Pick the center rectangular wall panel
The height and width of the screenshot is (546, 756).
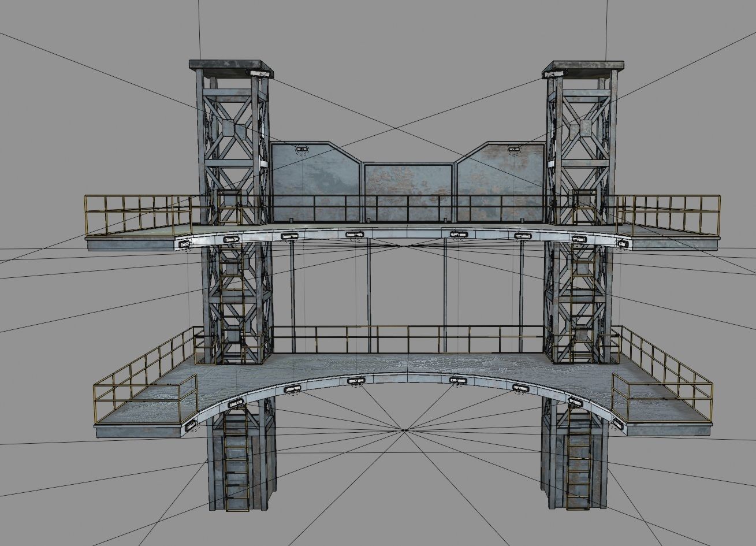pyautogui.click(x=408, y=192)
